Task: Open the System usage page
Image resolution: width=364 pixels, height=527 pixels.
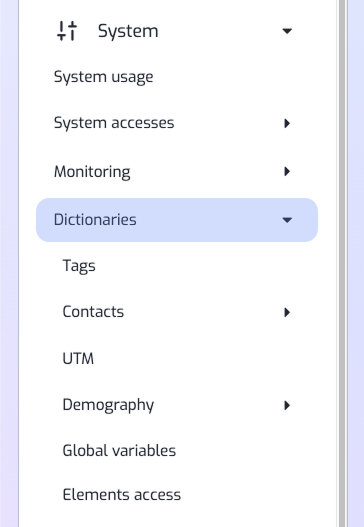Action: pos(104,77)
